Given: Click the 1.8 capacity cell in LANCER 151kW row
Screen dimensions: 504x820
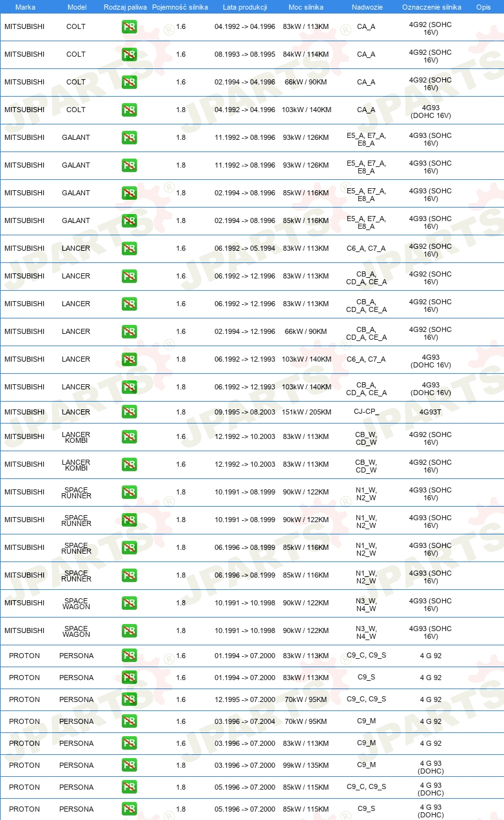Looking at the screenshot, I should point(180,412).
